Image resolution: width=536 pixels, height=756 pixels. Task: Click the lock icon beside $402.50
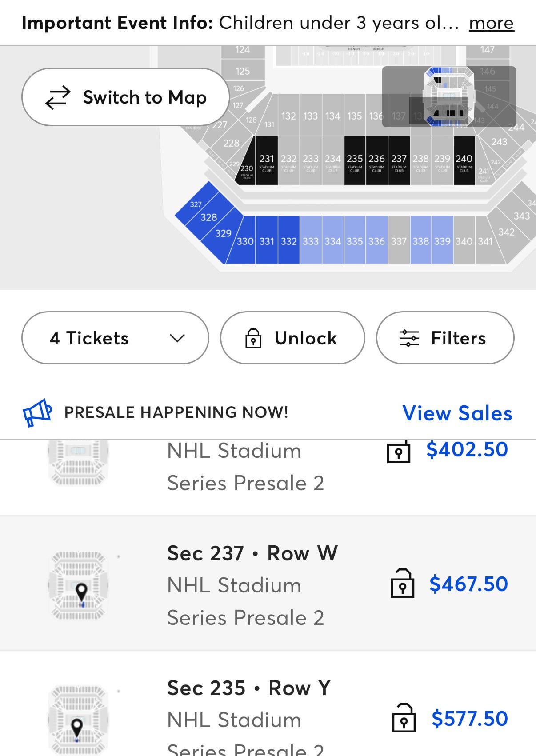pyautogui.click(x=398, y=451)
